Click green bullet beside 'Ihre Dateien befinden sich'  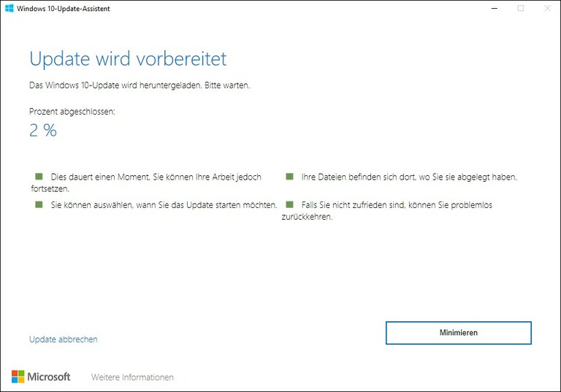point(289,177)
